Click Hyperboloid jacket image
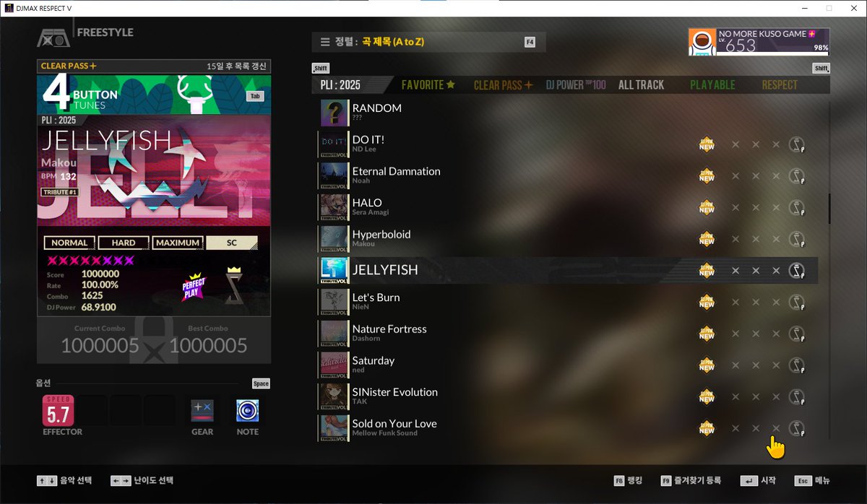The height and width of the screenshot is (504, 867). [x=334, y=239]
